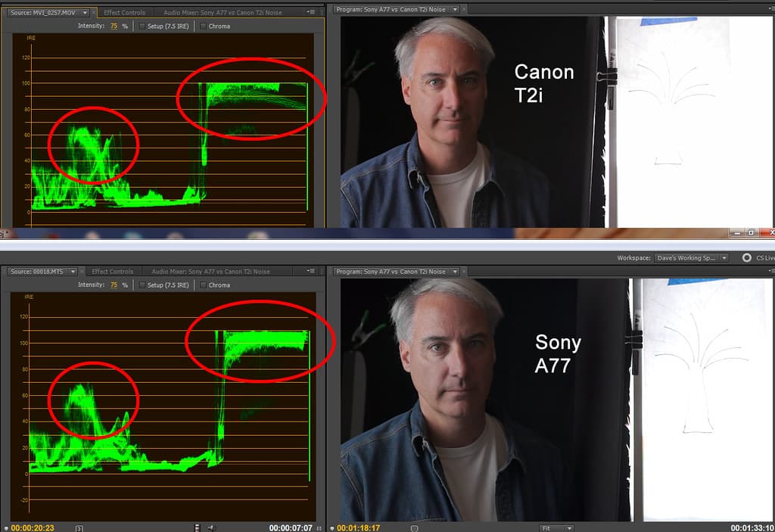Click the Workspace: label
The image size is (775, 532).
633,258
